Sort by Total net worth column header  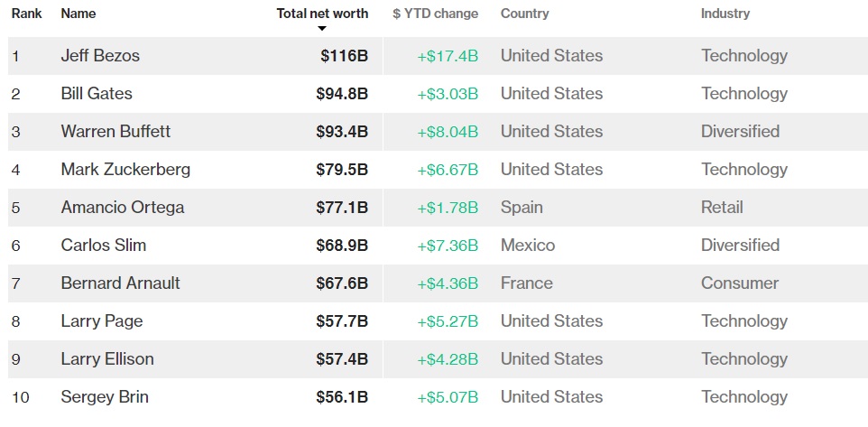(x=322, y=14)
